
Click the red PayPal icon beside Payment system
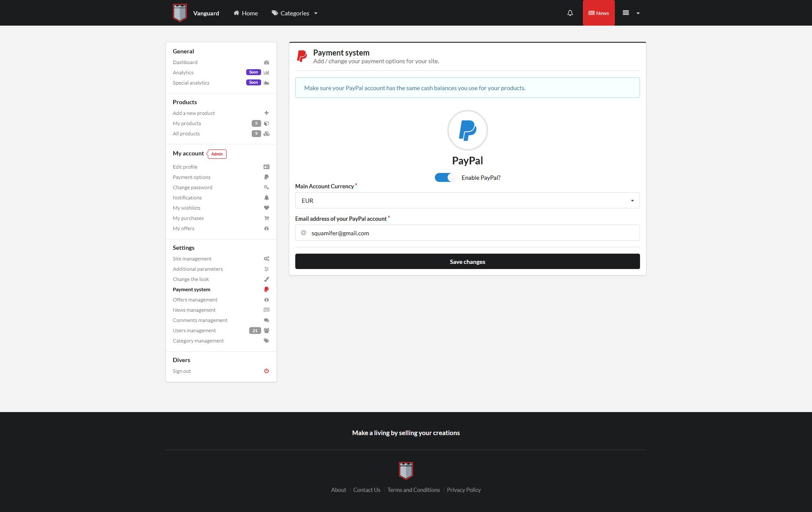coord(266,290)
